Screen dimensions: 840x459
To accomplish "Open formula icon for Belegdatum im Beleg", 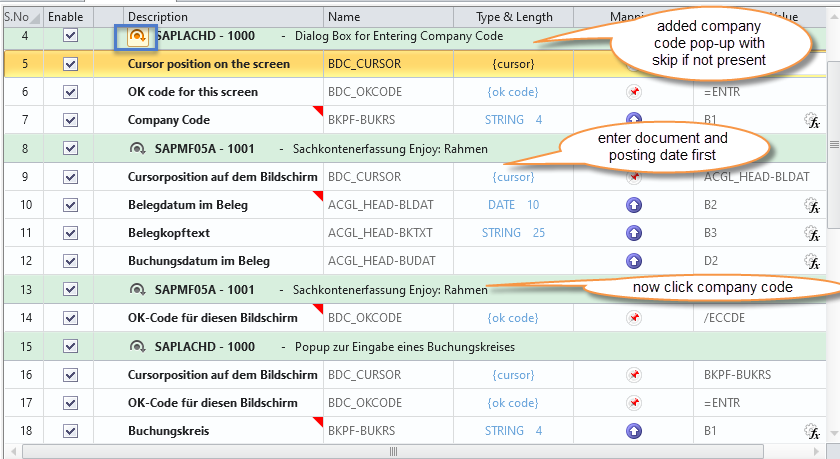I will click(812, 205).
